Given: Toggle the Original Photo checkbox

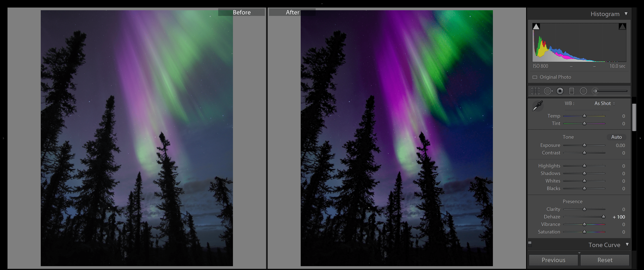Looking at the screenshot, I should point(535,77).
